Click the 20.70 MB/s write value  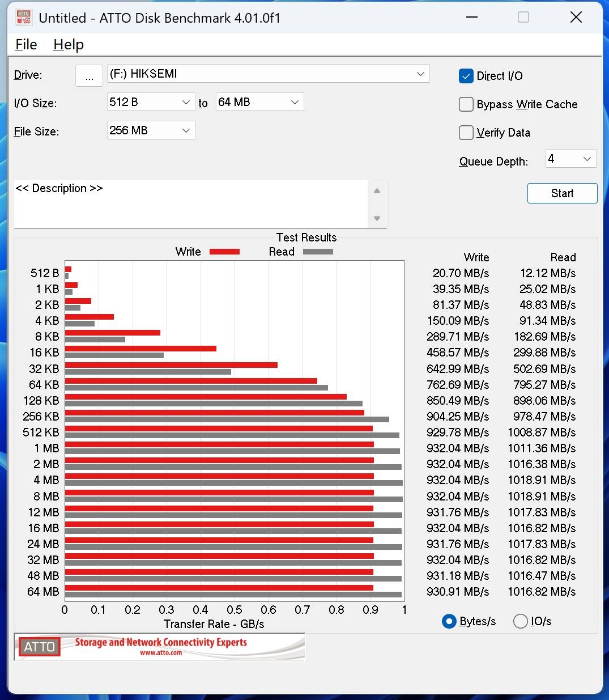point(461,273)
